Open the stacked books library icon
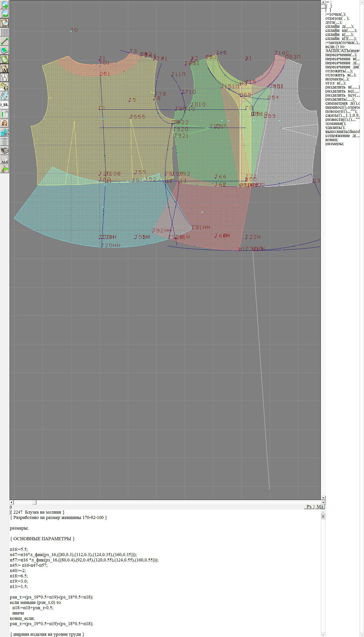The width and height of the screenshot is (364, 637). (5, 150)
